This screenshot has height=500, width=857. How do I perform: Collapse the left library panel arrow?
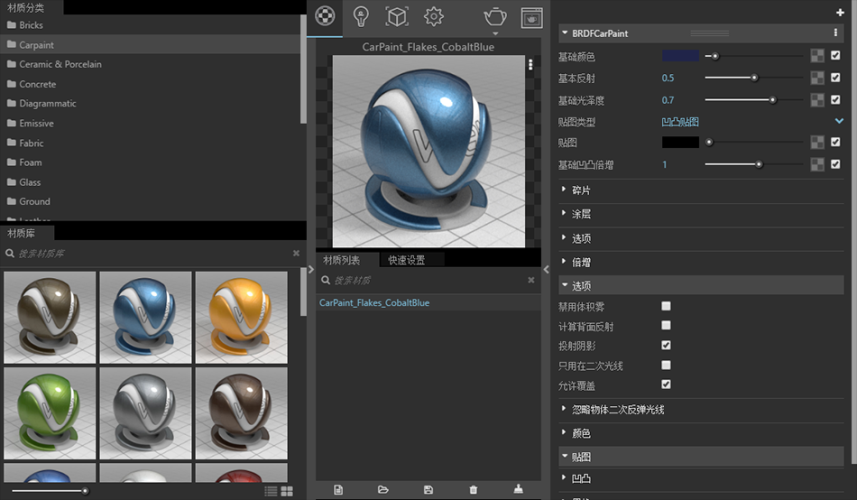[311, 269]
